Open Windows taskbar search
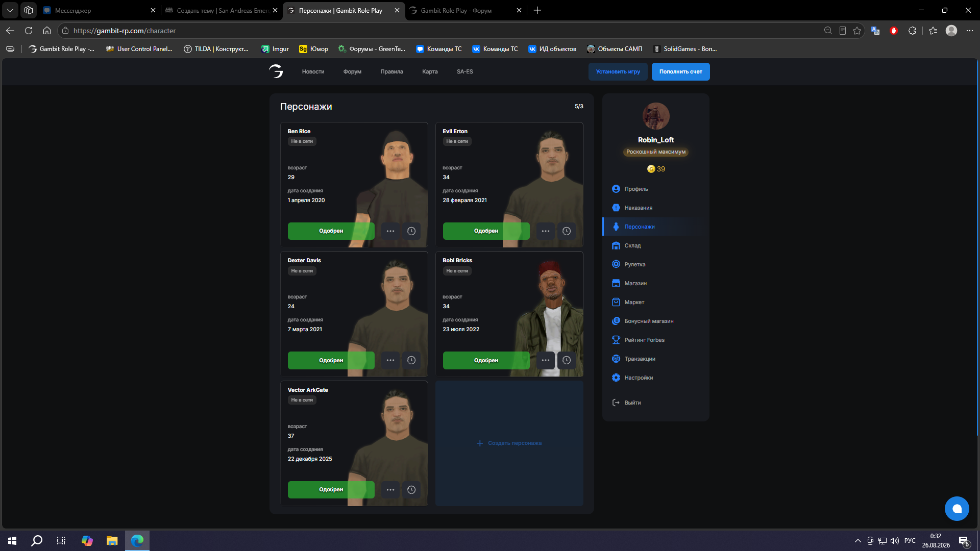This screenshot has height=551, width=980. 37,541
